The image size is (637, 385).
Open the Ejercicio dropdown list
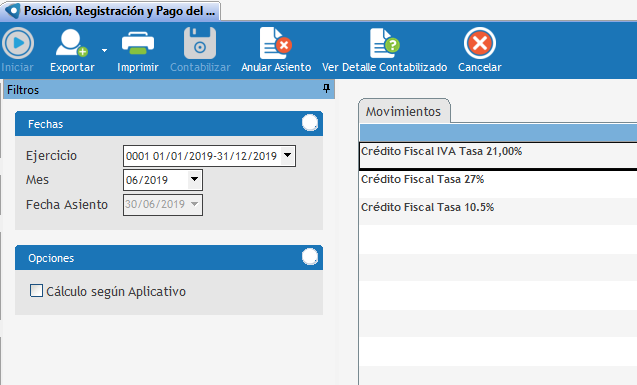pyautogui.click(x=288, y=156)
